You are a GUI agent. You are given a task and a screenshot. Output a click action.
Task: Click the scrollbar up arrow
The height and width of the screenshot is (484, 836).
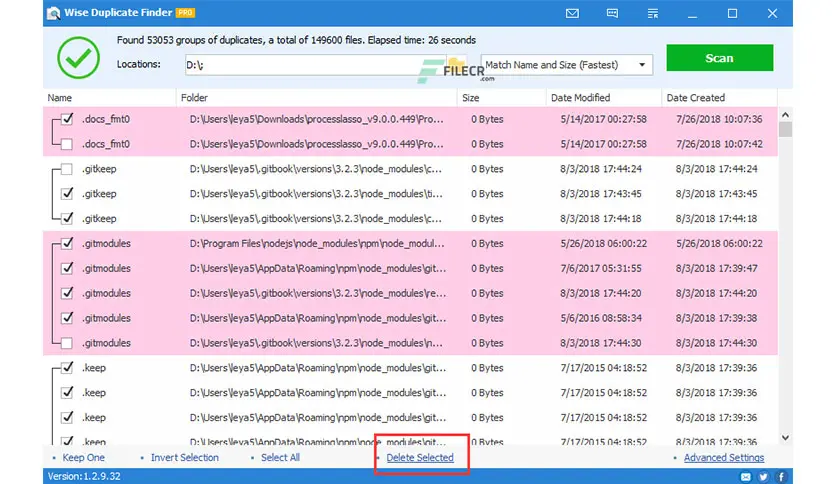tap(785, 115)
